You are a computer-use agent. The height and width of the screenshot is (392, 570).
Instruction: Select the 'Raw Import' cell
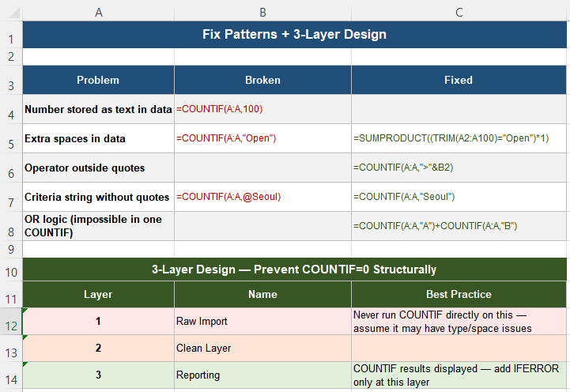262,321
